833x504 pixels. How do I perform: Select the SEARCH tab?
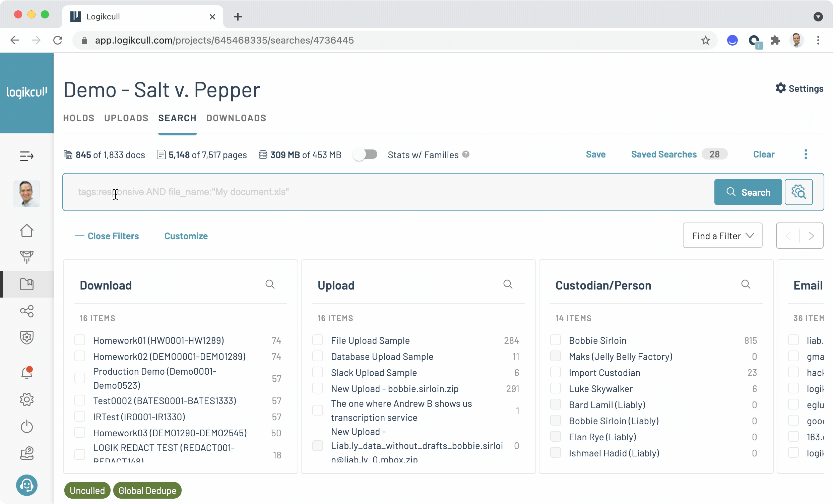178,118
